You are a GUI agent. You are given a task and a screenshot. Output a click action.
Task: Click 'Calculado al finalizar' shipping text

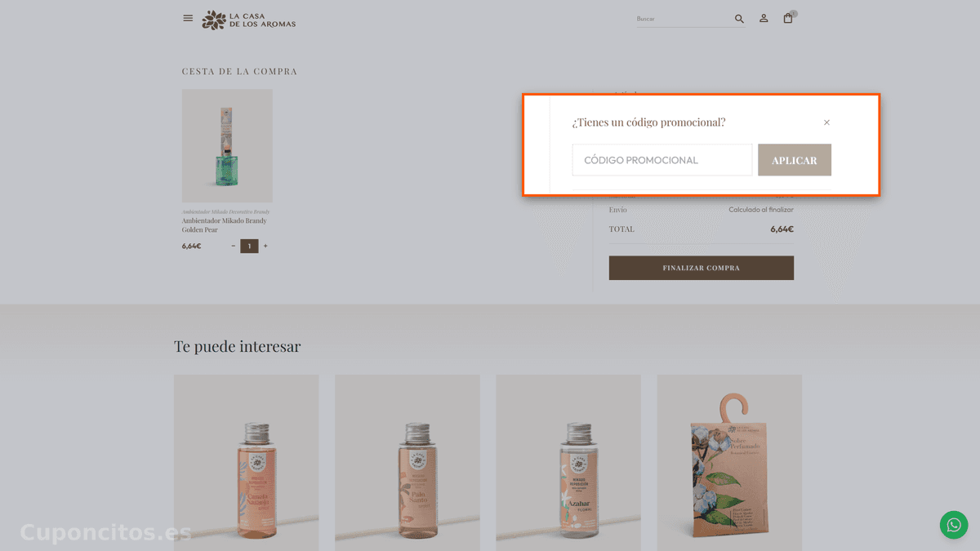coord(761,210)
